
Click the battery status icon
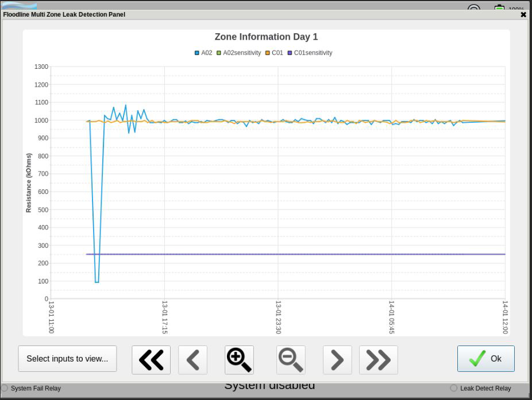tap(499, 9)
